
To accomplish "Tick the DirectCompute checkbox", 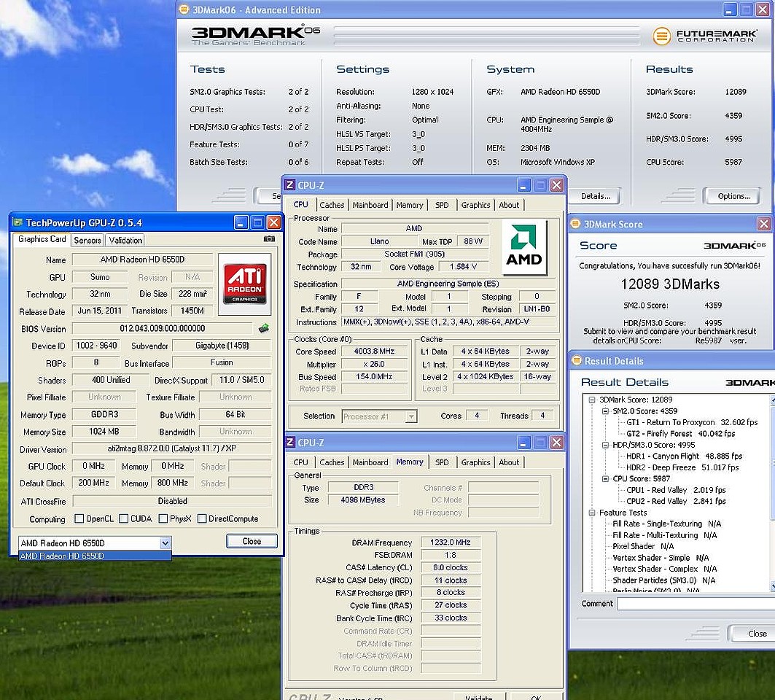I will pyautogui.click(x=202, y=518).
